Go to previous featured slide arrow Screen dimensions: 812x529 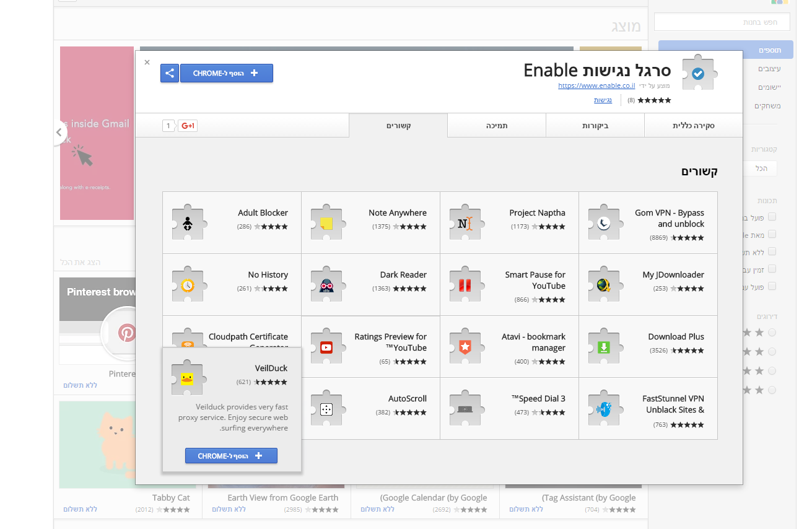coord(59,133)
